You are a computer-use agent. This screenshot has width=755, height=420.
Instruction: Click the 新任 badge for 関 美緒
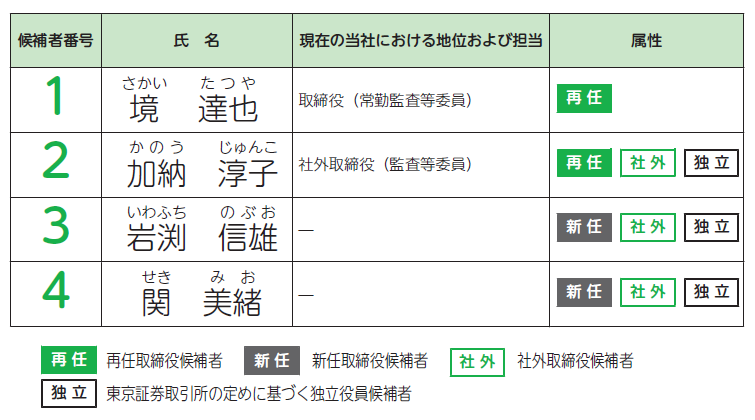pos(583,292)
